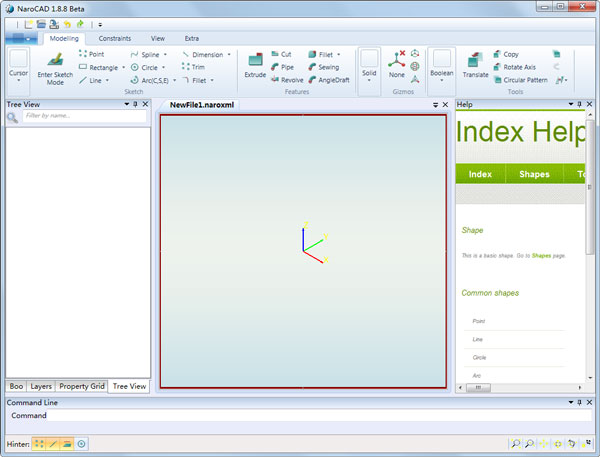Switch to the Property Grid panel tab
This screenshot has width=600, height=457.
[82, 387]
